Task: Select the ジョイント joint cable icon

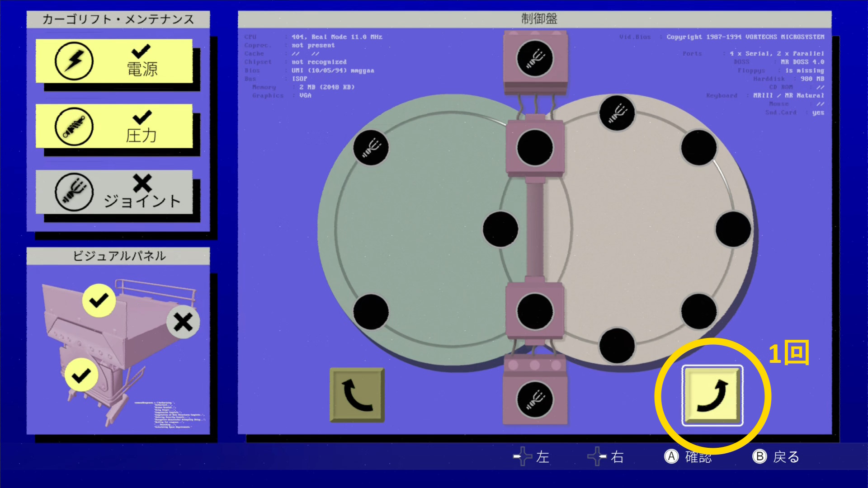Action: pos(74,192)
